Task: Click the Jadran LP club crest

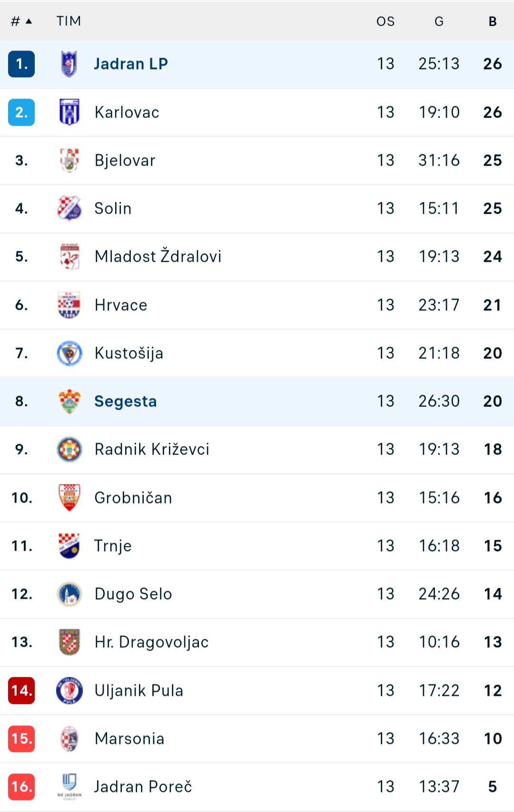Action: [69, 64]
